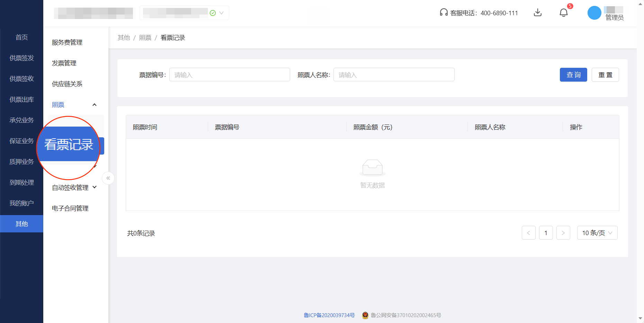
Task: Click the police badge icon in footer
Action: point(365,315)
